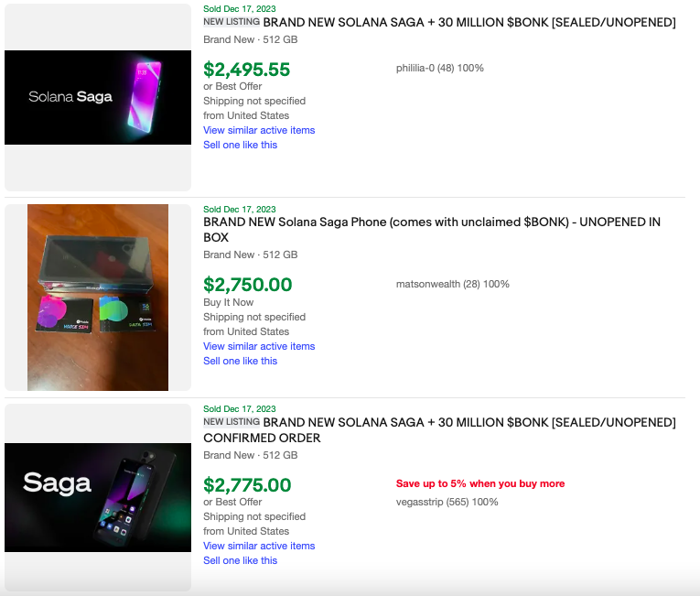The image size is (700, 596).
Task: Click the $2,775.00 sold price
Action: 247,485
